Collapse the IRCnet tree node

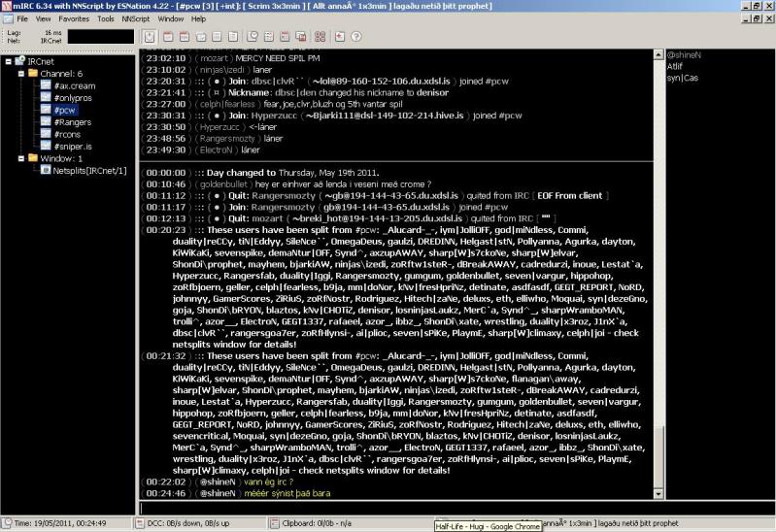tap(9, 61)
